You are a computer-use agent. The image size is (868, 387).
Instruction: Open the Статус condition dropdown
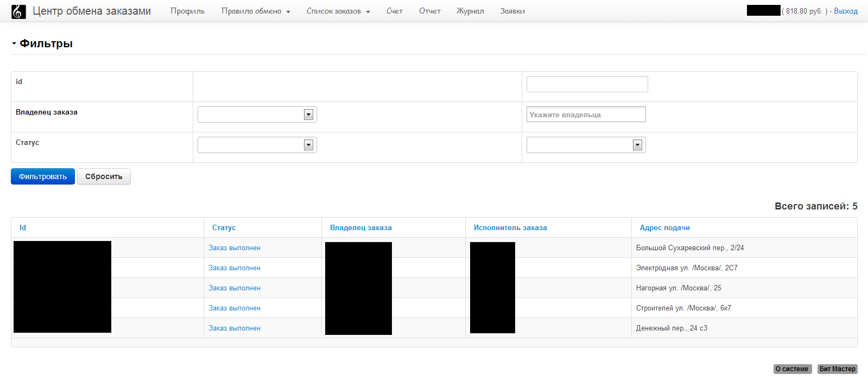coord(257,145)
